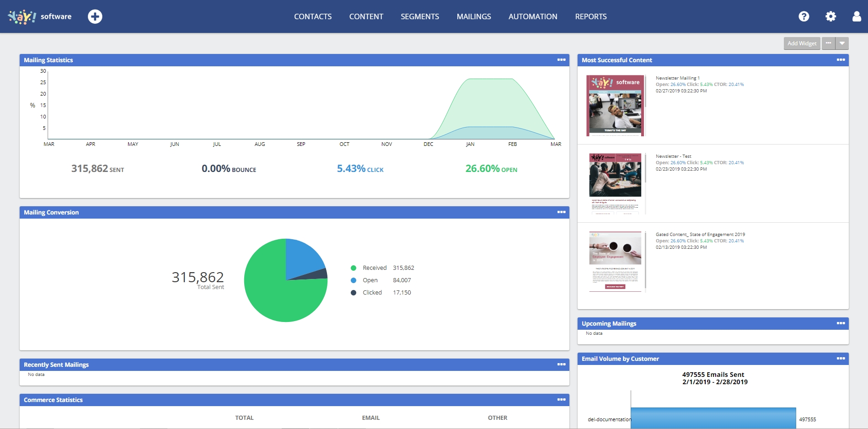Screen dimensions: 868x429
Task: Click the 0.00% BOUNCE statistic
Action: 229,169
